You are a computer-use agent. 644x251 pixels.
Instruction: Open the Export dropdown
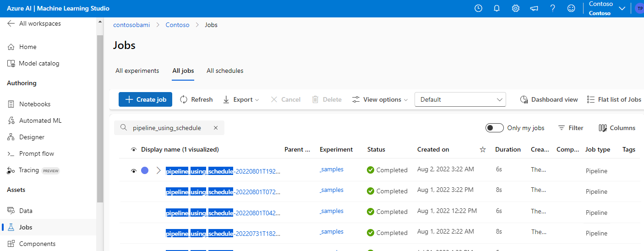(241, 99)
